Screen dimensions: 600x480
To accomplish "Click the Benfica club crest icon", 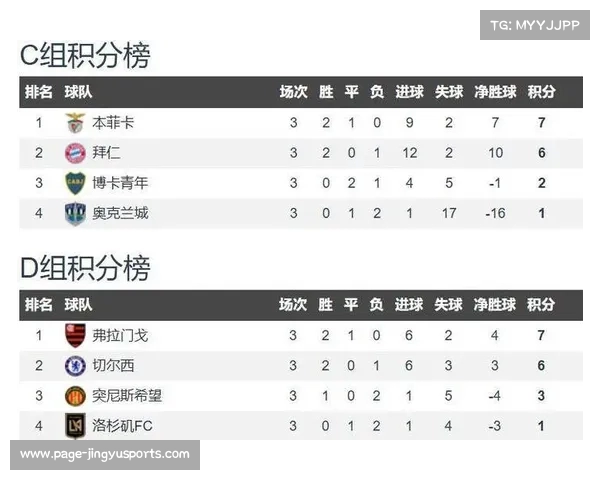I will point(75,123).
